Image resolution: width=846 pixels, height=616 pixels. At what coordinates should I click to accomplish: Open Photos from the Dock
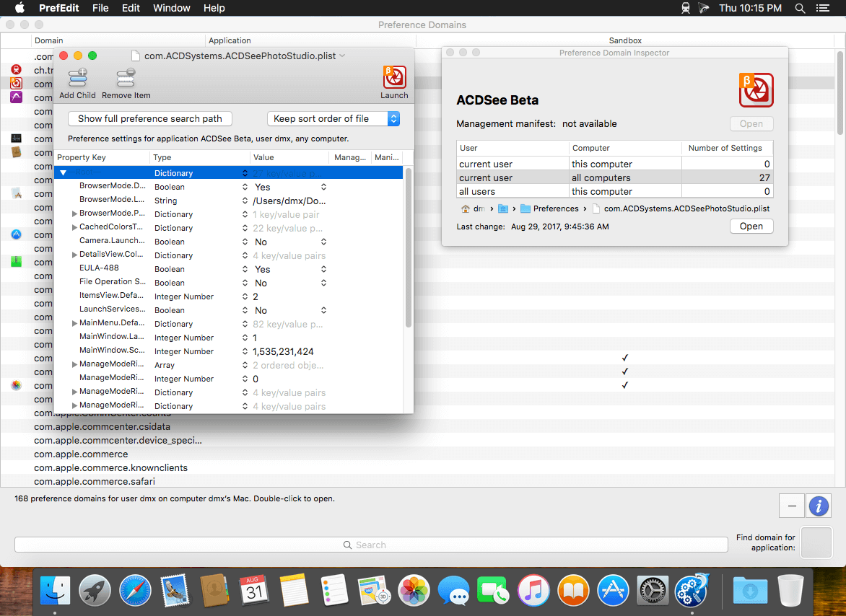coord(414,591)
